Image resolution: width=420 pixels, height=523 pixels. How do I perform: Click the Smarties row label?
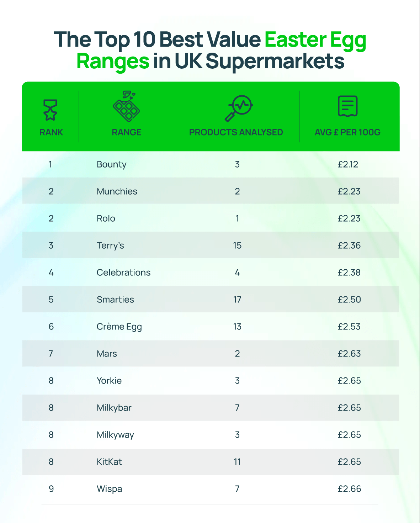point(115,300)
